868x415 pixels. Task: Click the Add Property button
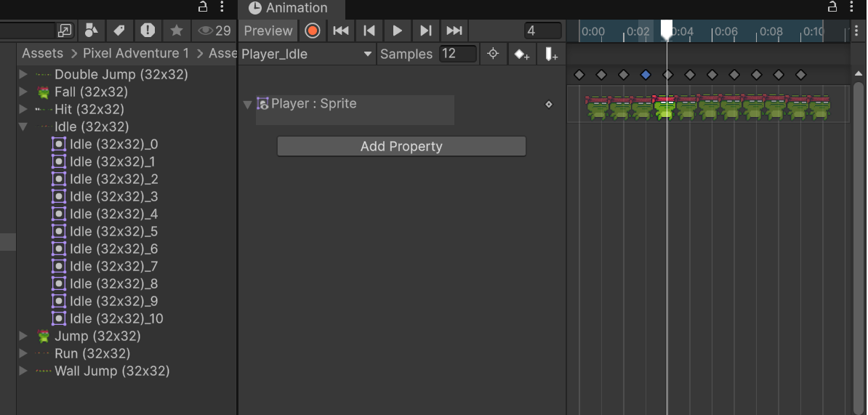[401, 146]
